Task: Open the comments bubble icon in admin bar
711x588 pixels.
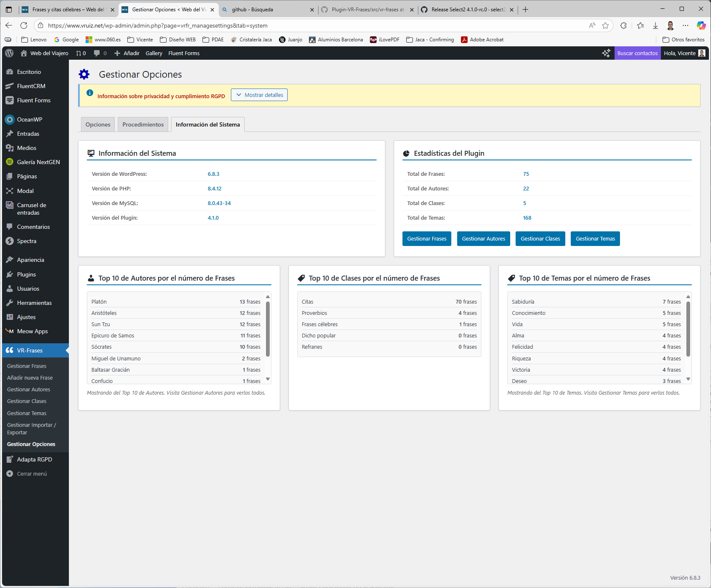Action: (97, 53)
